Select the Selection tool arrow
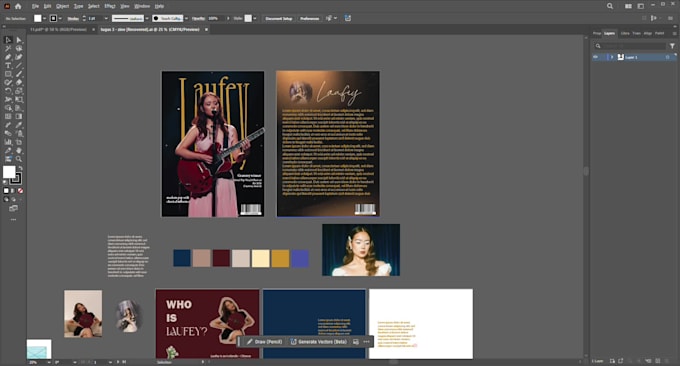Viewport: 680px width, 366px height. click(x=8, y=40)
